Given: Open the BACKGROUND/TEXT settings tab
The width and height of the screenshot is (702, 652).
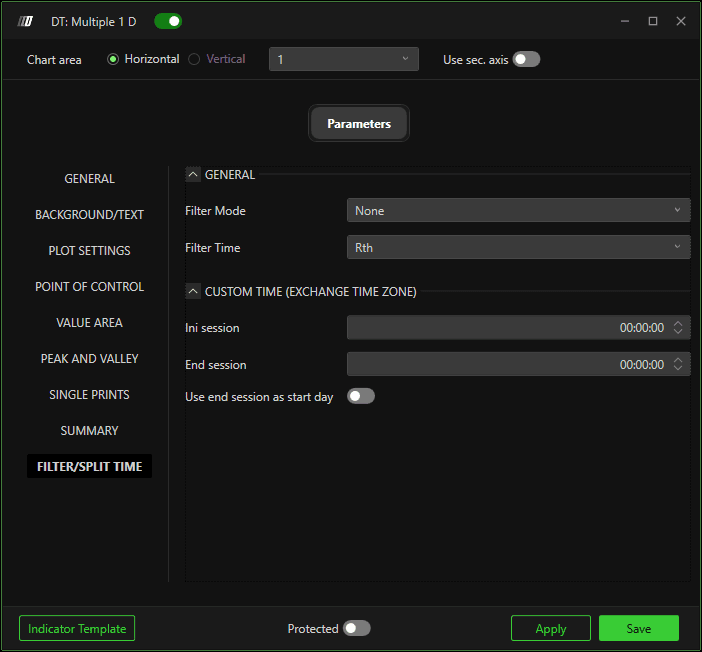Looking at the screenshot, I should point(90,214).
